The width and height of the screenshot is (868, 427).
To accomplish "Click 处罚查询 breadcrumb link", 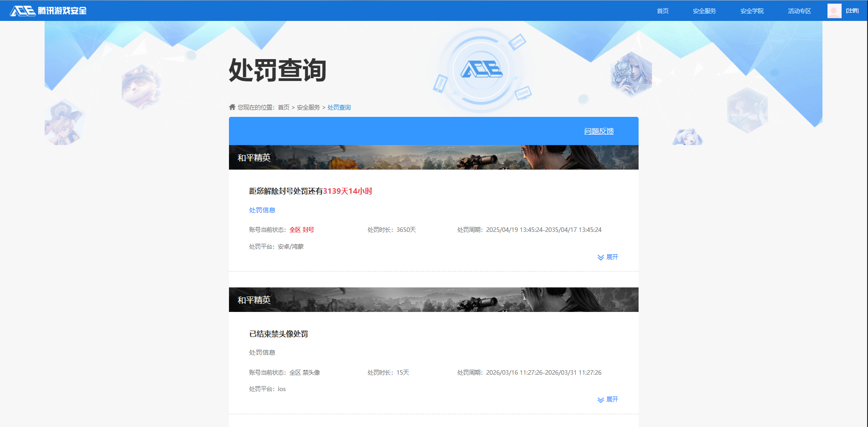I will 339,107.
